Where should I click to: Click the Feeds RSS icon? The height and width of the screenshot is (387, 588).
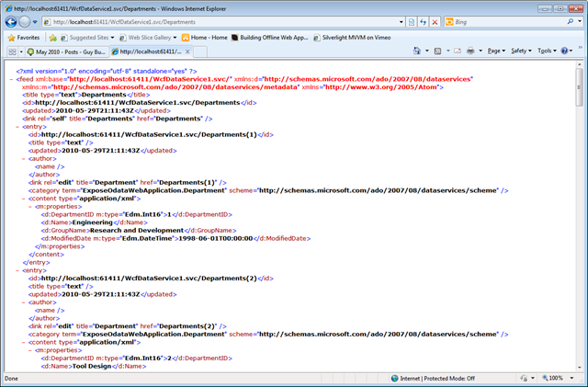[437, 51]
